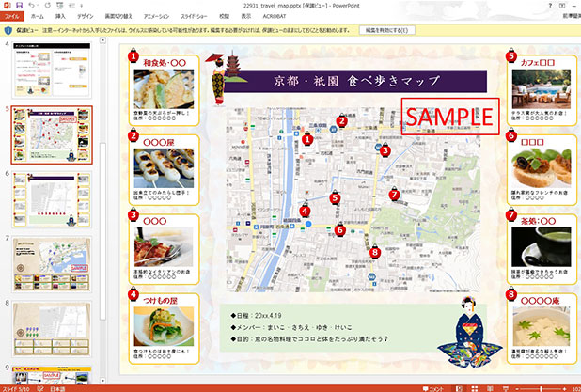Click the ◆メンバー members text line

click(291, 327)
